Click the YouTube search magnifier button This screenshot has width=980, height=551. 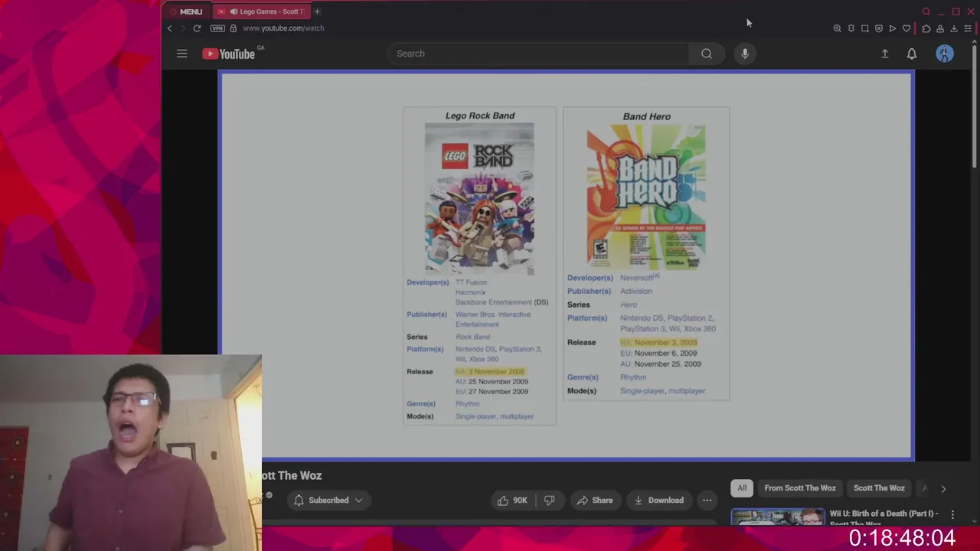click(707, 54)
